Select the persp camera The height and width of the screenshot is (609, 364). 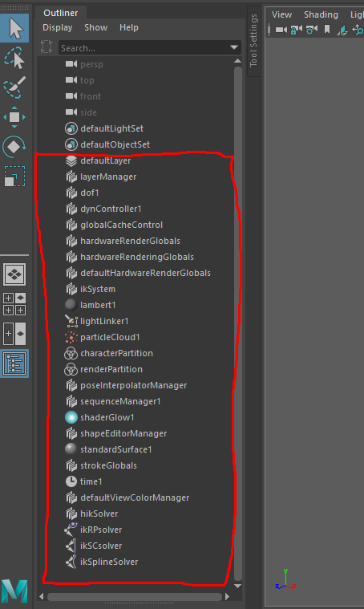[91, 64]
